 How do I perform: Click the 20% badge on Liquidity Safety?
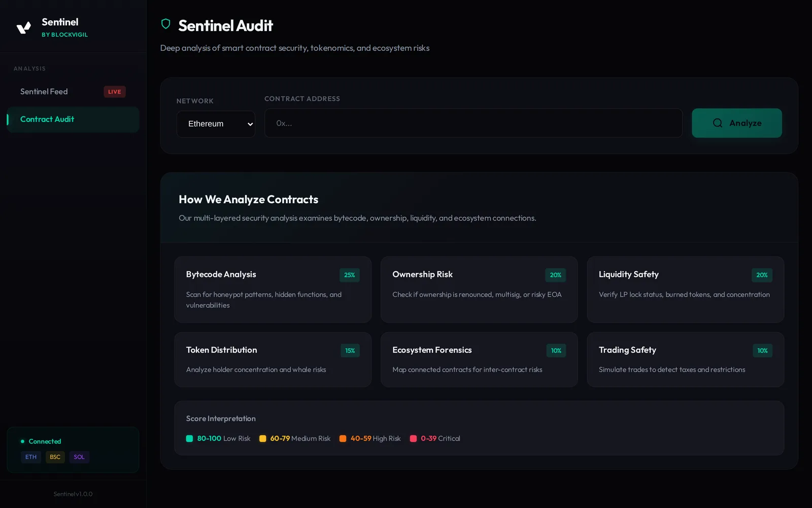pos(762,275)
